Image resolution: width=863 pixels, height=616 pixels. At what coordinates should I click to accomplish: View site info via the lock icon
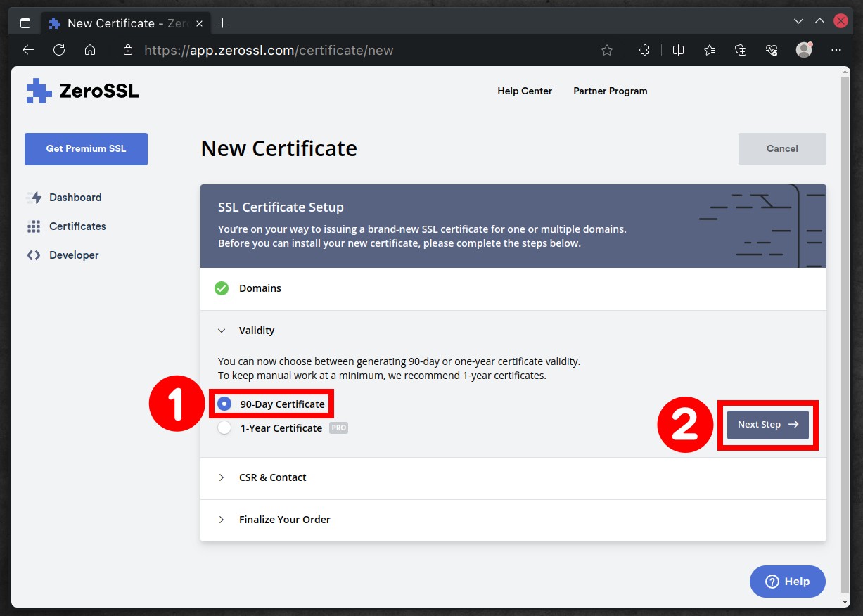pos(127,50)
